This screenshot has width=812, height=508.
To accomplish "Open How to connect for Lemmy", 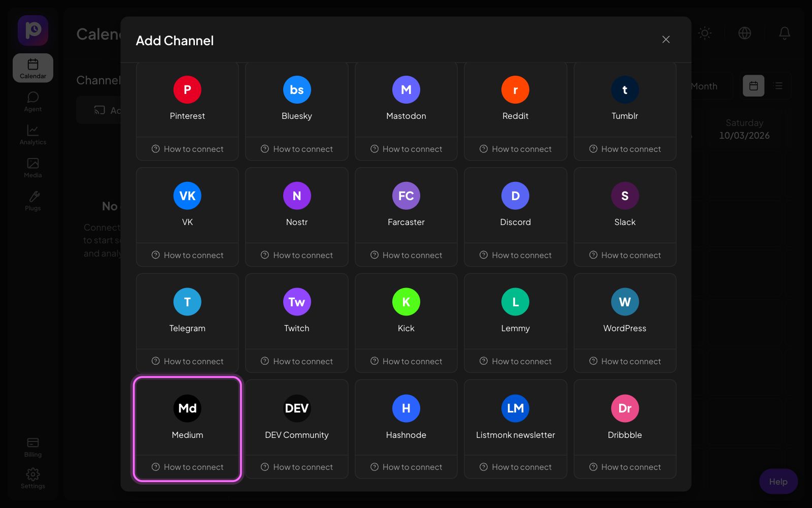I will pos(516,361).
